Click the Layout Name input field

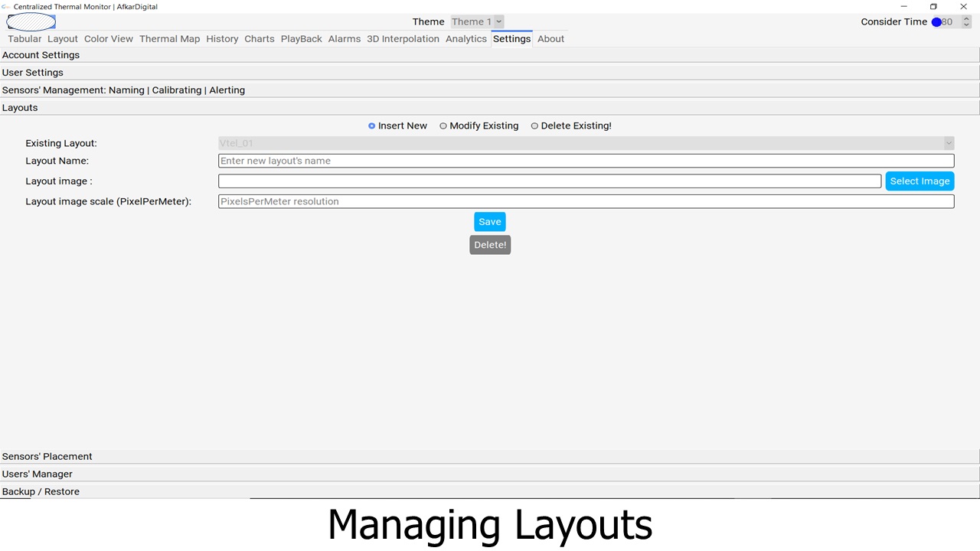click(x=586, y=161)
